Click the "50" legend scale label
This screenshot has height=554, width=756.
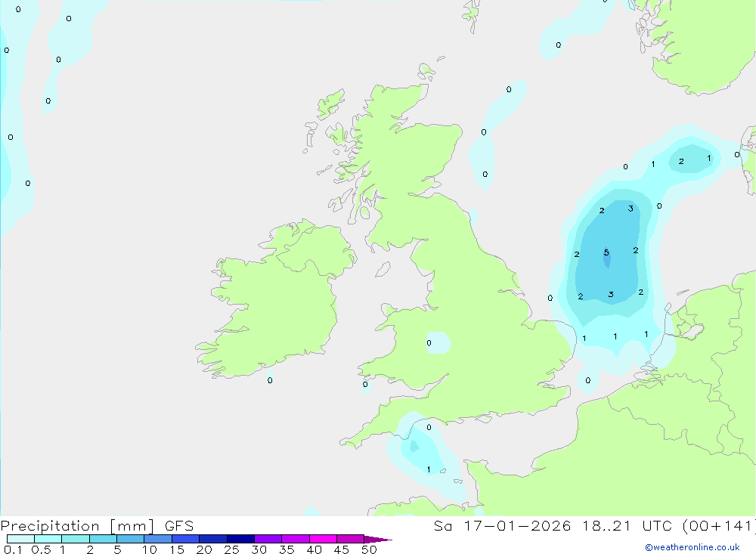tap(370, 549)
